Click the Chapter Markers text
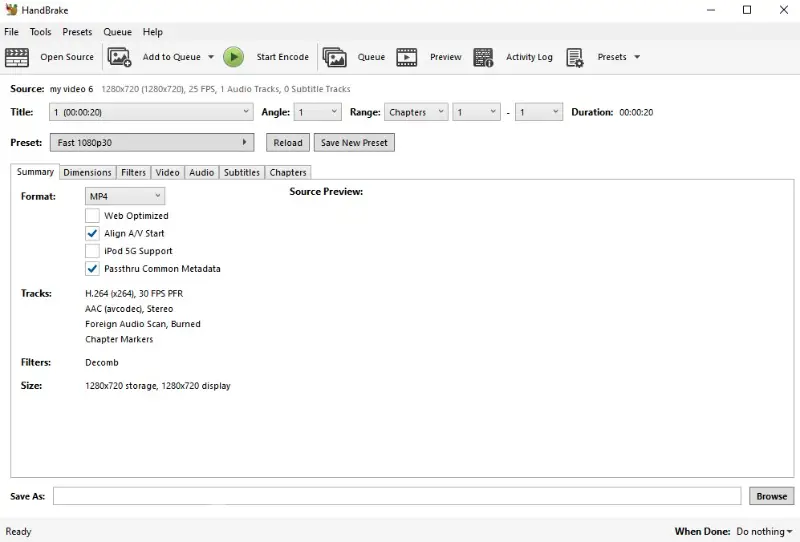The width and height of the screenshot is (800, 542). [119, 339]
